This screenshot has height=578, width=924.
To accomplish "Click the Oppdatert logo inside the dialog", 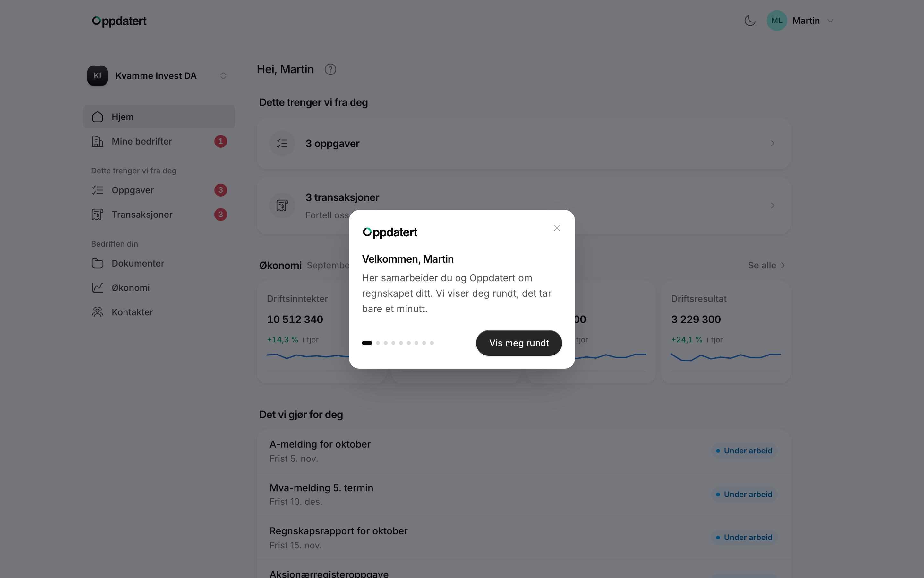I will pyautogui.click(x=389, y=232).
